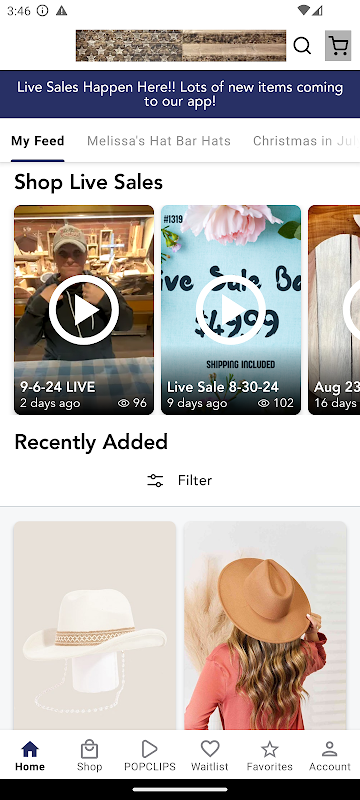This screenshot has width=360, height=800.
Task: Tap the Android gesture navigation pill
Action: pos(180,789)
